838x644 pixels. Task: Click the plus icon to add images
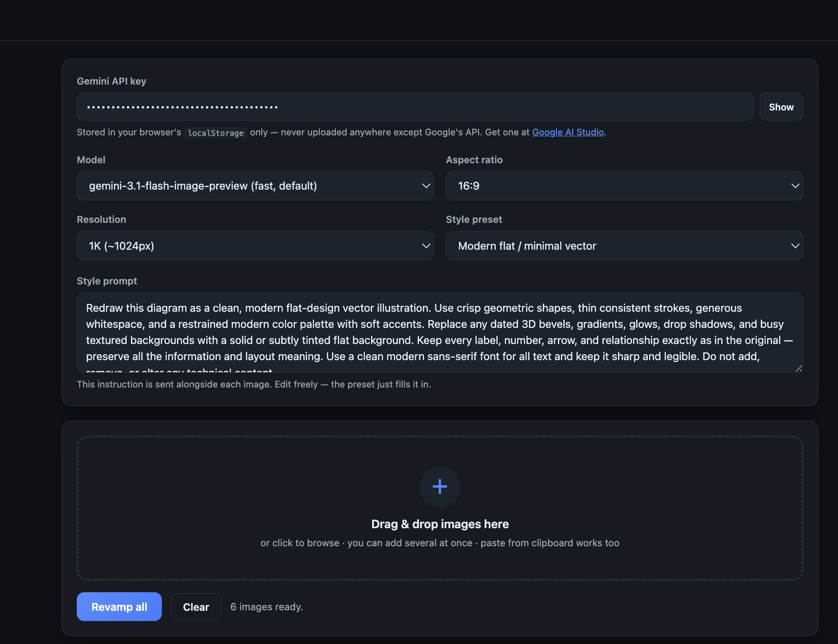[x=440, y=487]
